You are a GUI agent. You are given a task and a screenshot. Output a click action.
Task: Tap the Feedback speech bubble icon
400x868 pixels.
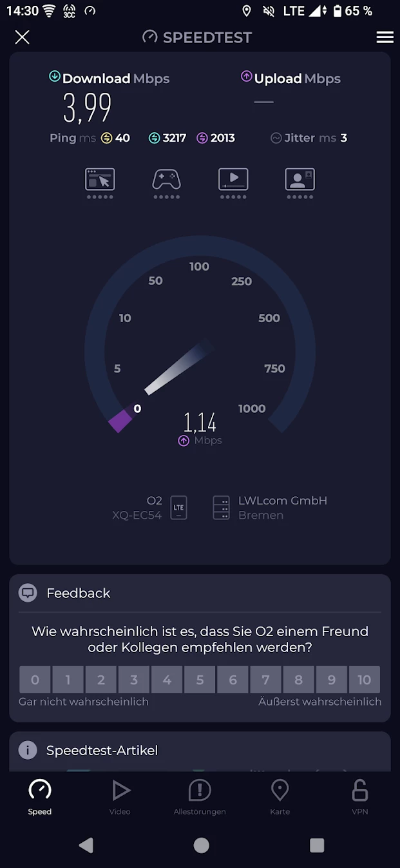tap(28, 593)
